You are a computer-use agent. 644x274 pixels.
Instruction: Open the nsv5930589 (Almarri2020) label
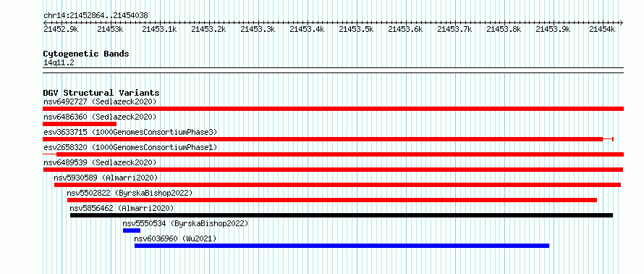106,178
